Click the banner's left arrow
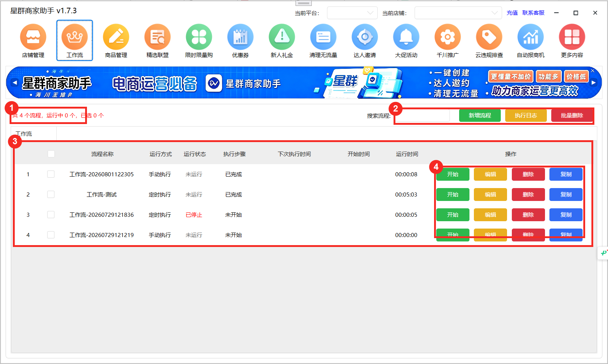This screenshot has width=608, height=364. coord(14,82)
